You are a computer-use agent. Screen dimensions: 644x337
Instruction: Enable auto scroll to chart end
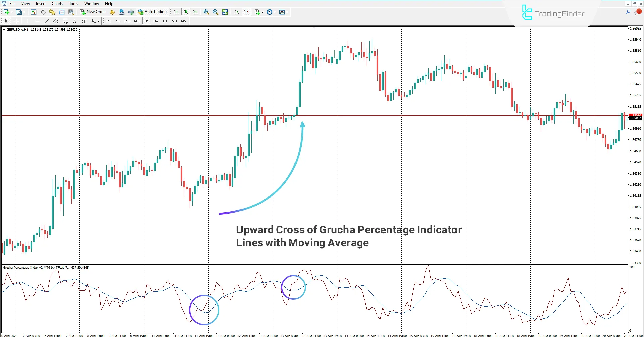(236, 12)
